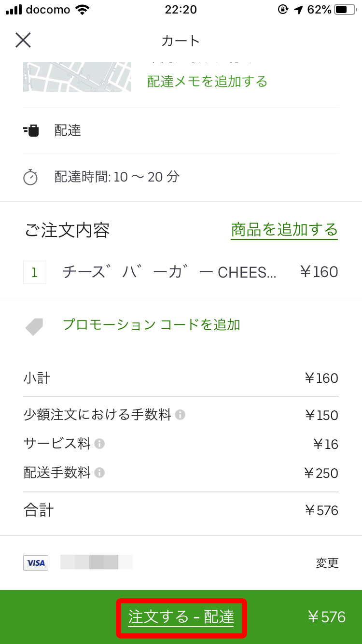Tap 変更 to change payment method
This screenshot has width=362, height=644.
click(x=327, y=562)
